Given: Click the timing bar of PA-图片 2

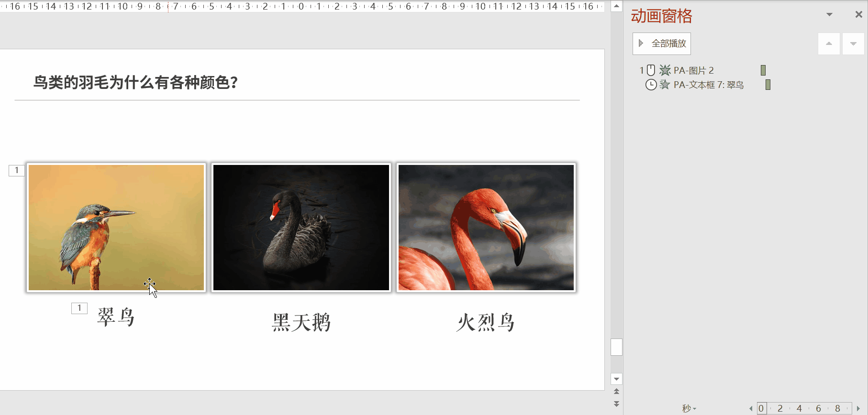Looking at the screenshot, I should pos(763,70).
